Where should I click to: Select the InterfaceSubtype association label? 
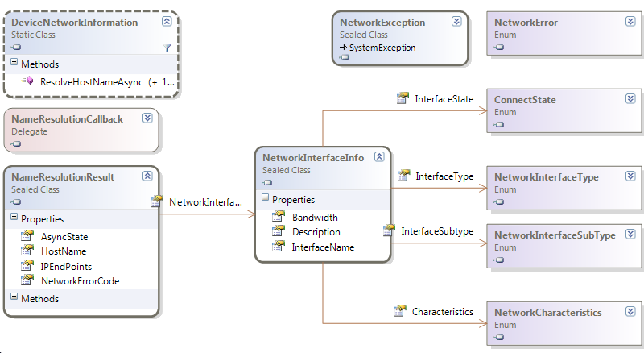click(x=437, y=231)
